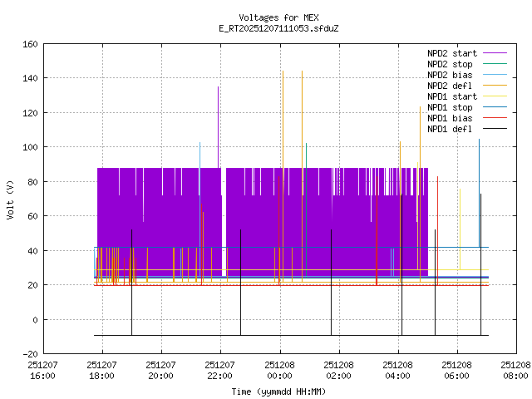Select the NPD2 defl legend text

click(450, 86)
